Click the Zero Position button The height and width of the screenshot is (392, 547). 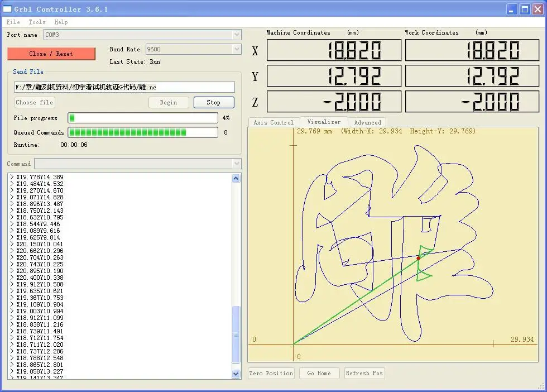pos(271,373)
